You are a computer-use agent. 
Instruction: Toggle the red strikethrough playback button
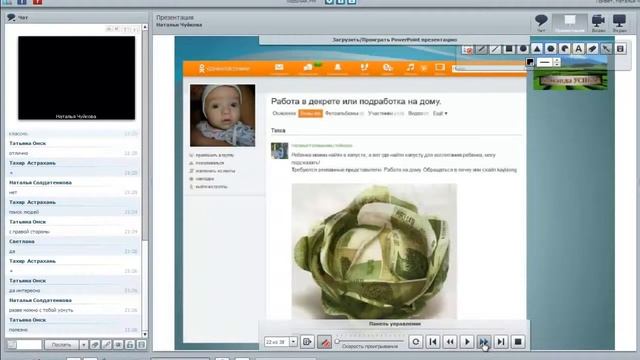point(324,342)
